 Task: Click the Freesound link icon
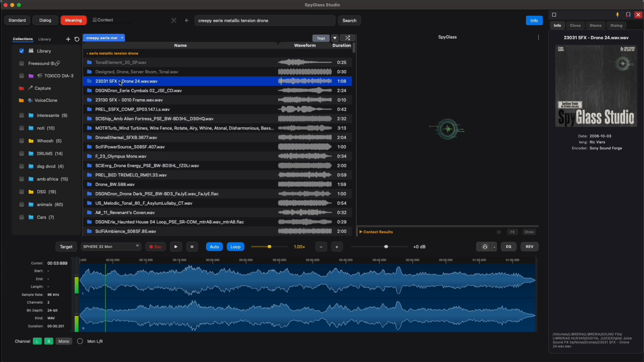(x=58, y=63)
